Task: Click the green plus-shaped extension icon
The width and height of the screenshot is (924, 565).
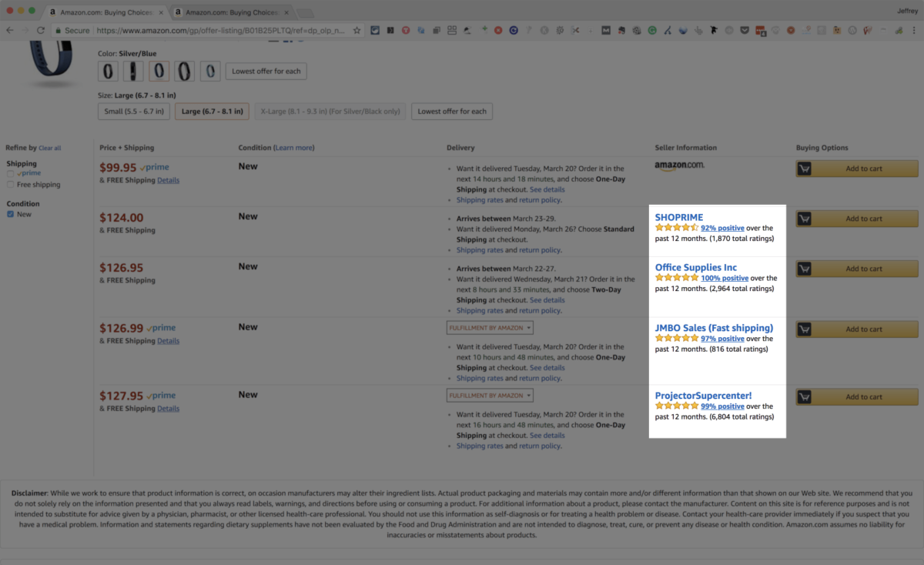Action: pyautogui.click(x=484, y=29)
